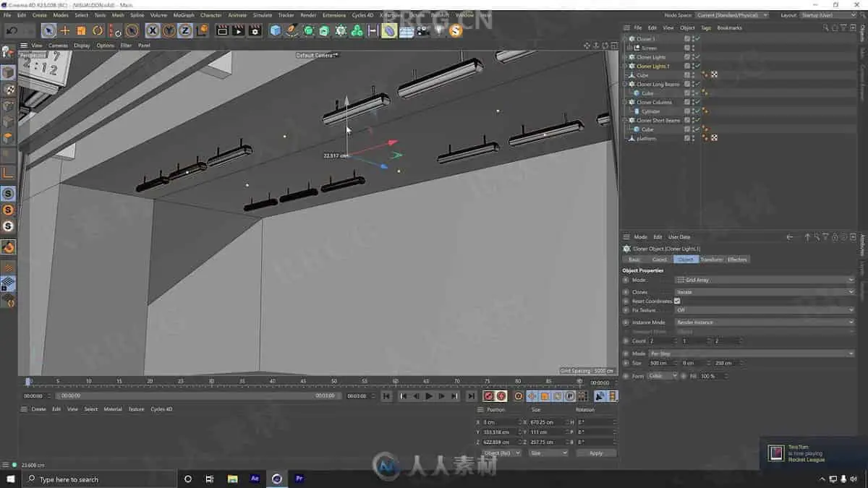The height and width of the screenshot is (488, 868).
Task: Toggle Z axis lock
Action: pos(185,30)
